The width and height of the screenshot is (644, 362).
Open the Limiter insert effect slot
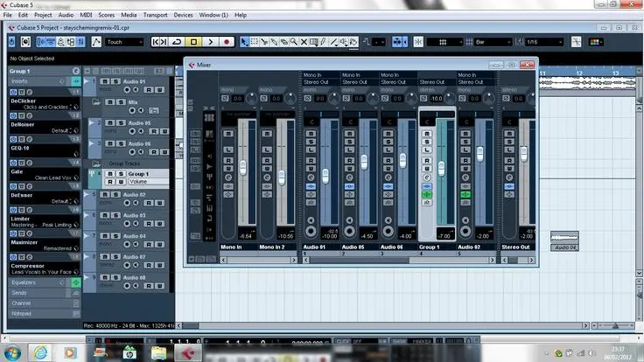click(45, 221)
